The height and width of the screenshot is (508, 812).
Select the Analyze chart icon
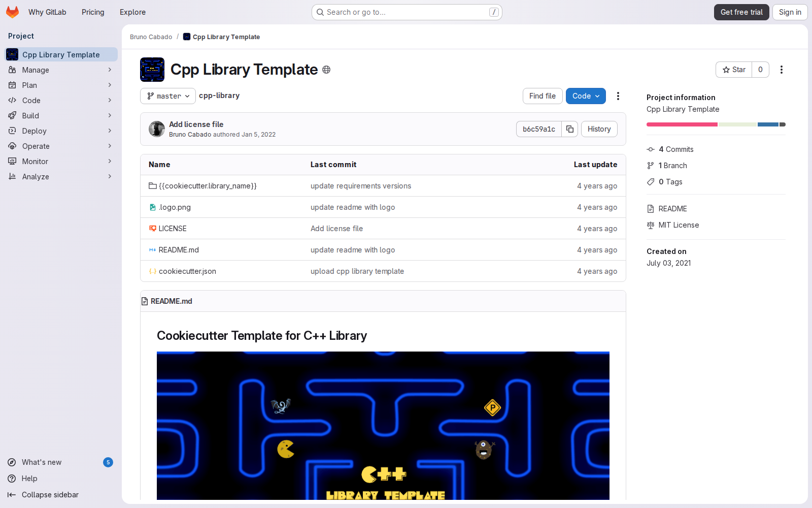click(x=13, y=176)
